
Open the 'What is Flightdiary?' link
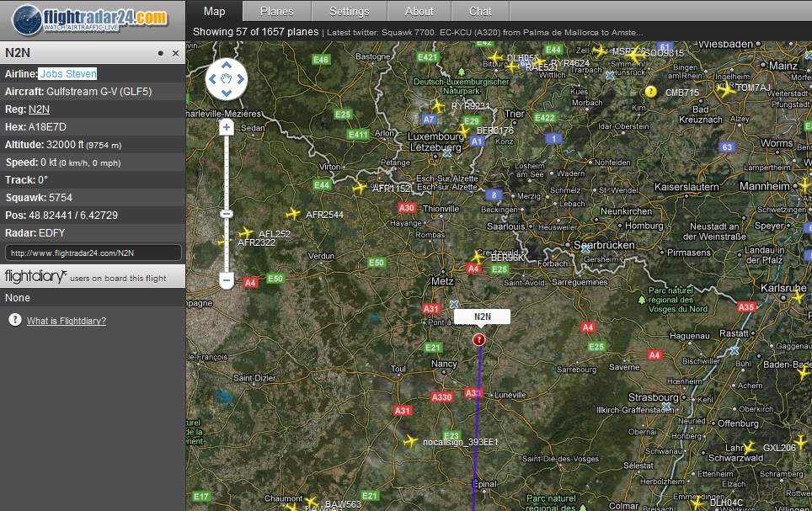67,321
